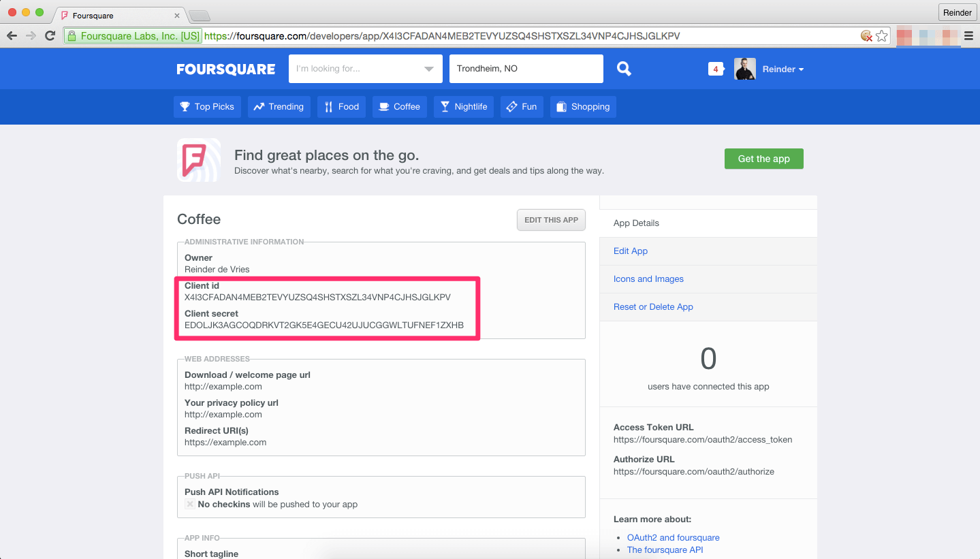Open the Reinder account dropdown menu
Screen dimensions: 980x559
[783, 69]
